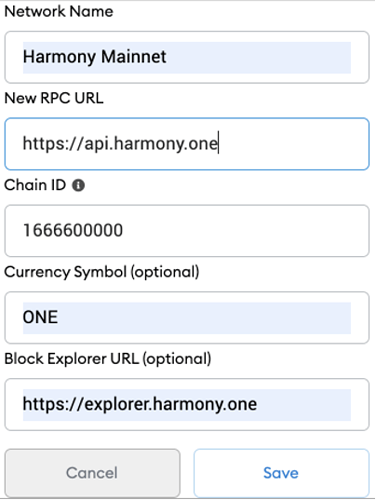Click the Block Explorer URL (optional) label

tap(108, 359)
